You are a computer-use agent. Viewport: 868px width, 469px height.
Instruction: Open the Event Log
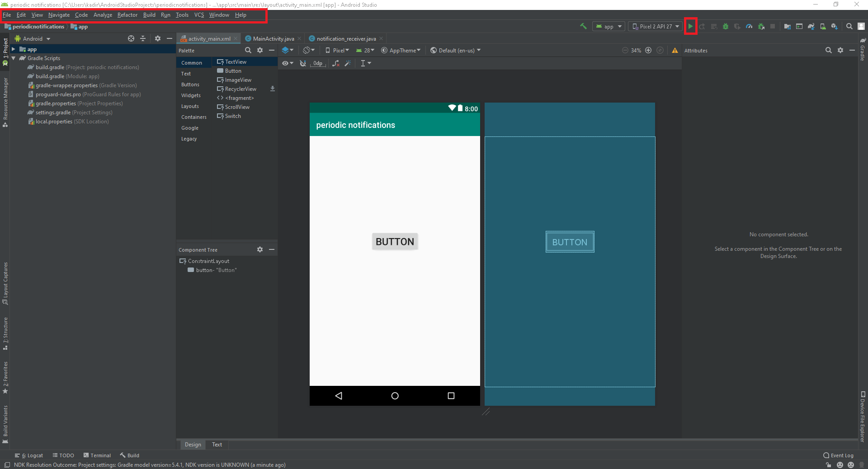(839, 455)
